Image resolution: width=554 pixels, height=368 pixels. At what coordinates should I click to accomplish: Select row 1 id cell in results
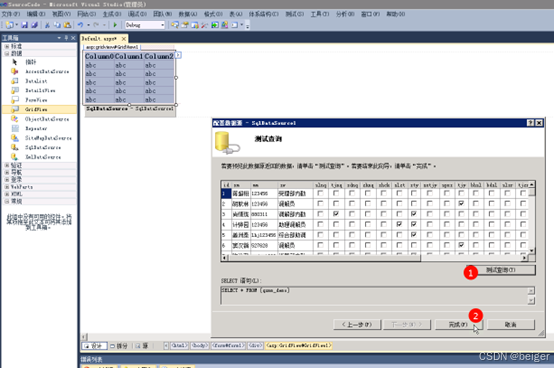coord(226,194)
